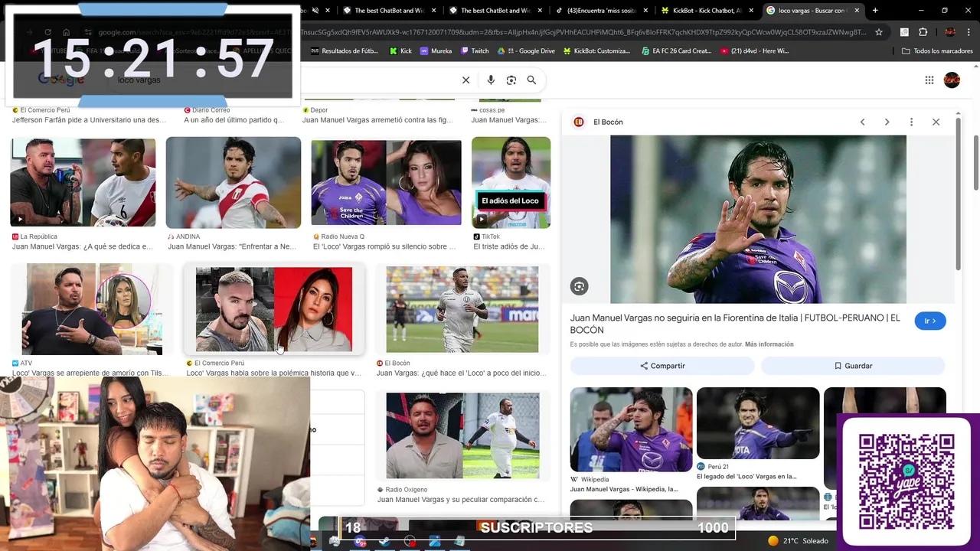Open the Google account avatar
980x551 pixels.
952,80
